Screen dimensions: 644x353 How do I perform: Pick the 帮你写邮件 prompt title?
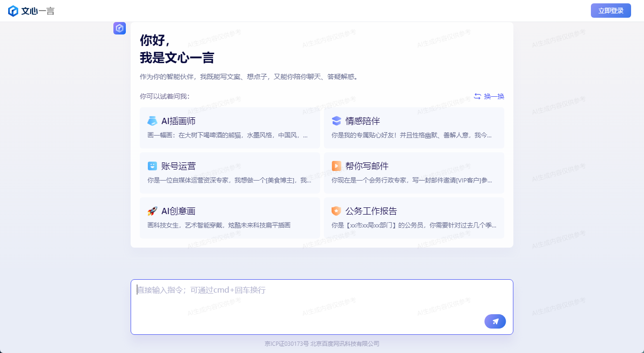tap(367, 166)
